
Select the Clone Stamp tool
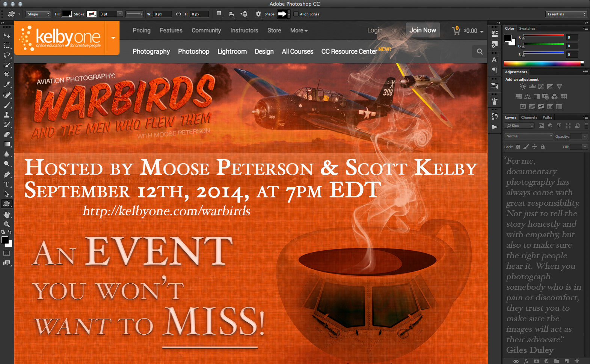[7, 115]
